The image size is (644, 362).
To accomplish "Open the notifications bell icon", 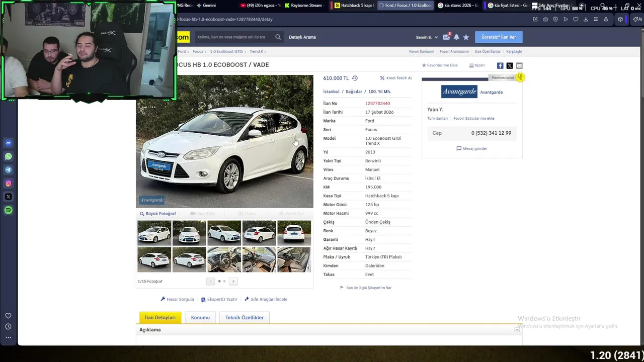I will (x=456, y=37).
